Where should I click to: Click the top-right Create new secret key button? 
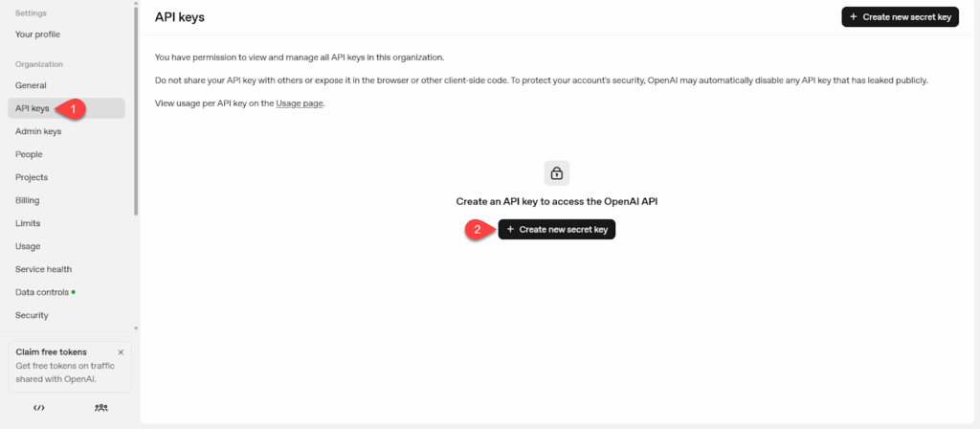(900, 17)
